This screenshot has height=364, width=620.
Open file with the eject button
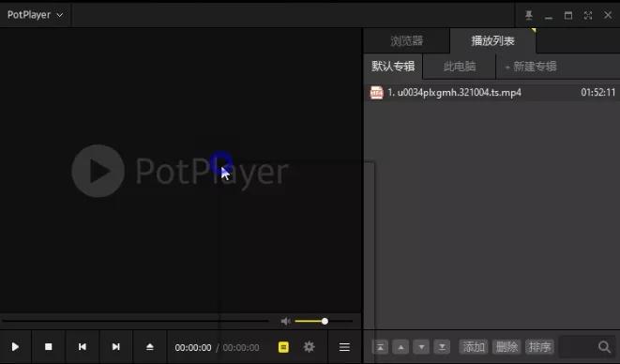(x=150, y=347)
